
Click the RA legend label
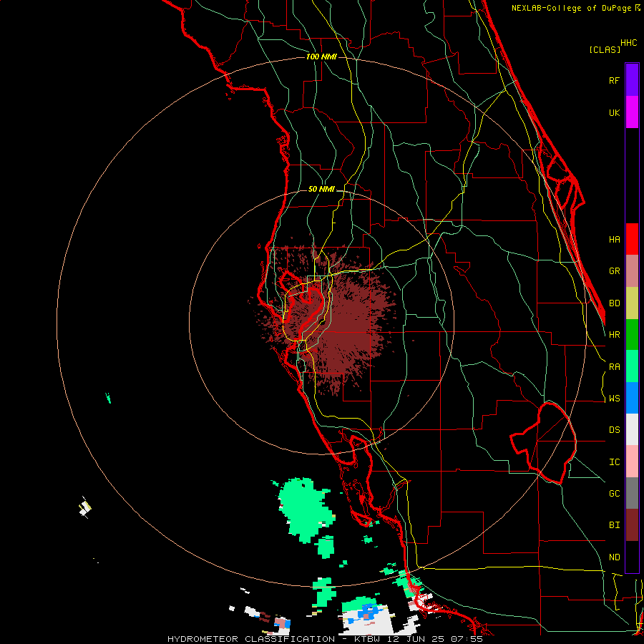pyautogui.click(x=614, y=367)
